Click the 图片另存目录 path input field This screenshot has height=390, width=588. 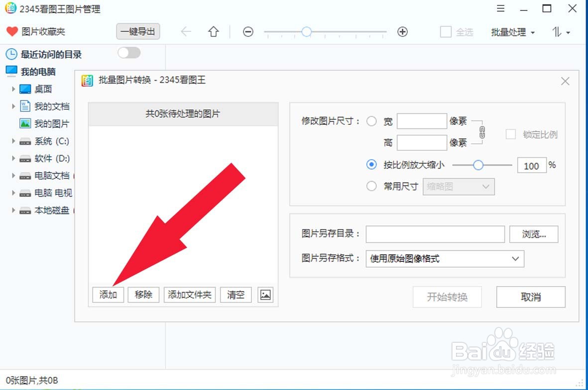pyautogui.click(x=435, y=234)
